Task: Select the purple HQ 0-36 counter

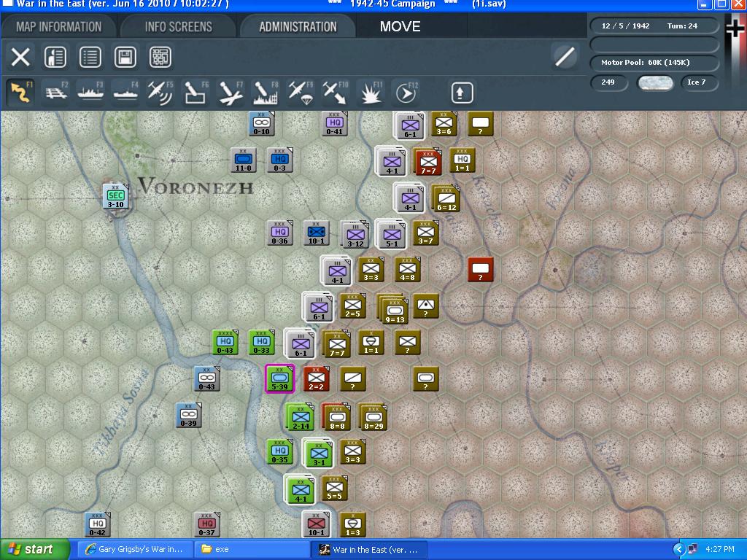Action: click(x=280, y=233)
